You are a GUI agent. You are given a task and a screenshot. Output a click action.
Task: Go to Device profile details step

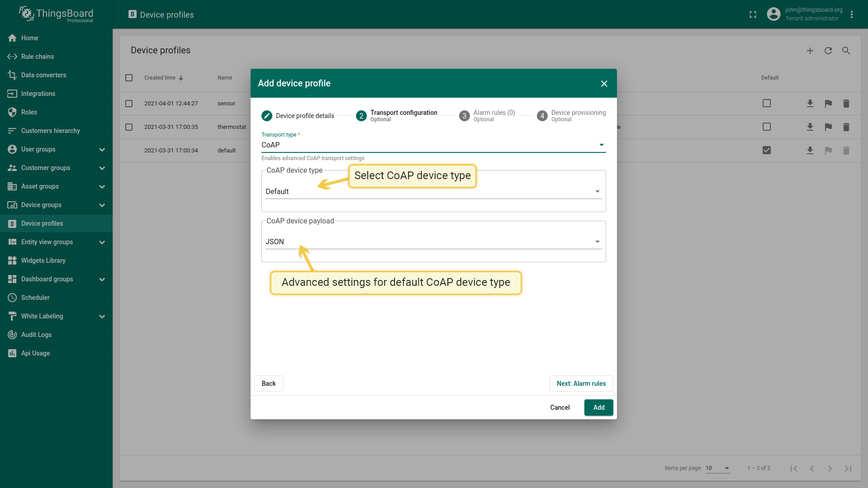click(298, 116)
